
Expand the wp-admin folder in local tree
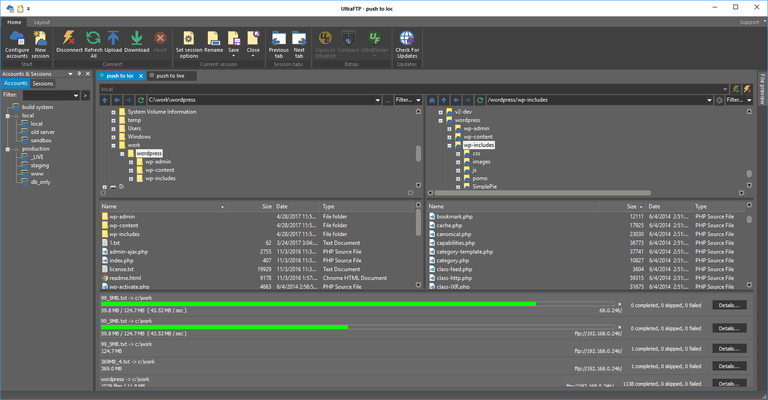(131, 162)
